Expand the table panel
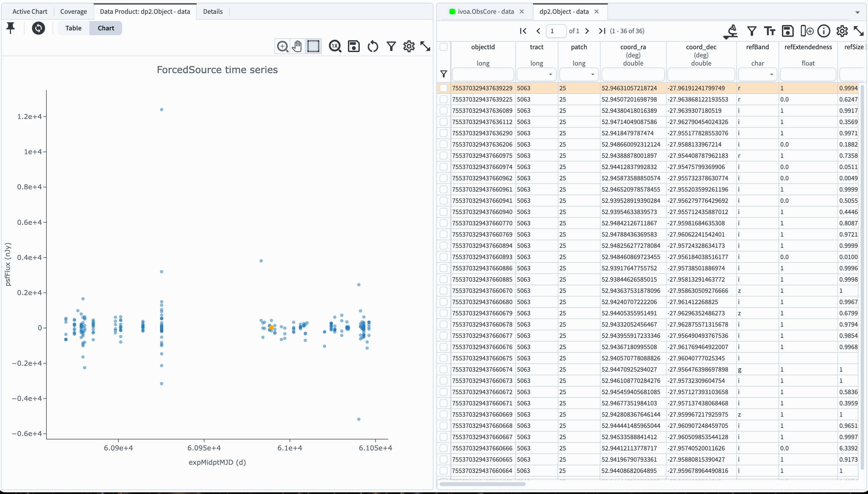Screen dimensions: 868x494 (x=858, y=31)
